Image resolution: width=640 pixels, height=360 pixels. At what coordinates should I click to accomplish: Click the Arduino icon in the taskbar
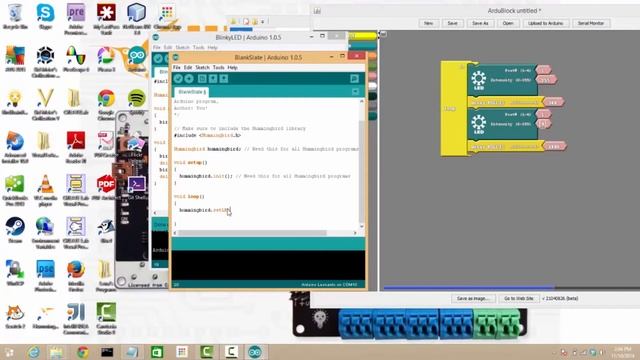point(255,352)
